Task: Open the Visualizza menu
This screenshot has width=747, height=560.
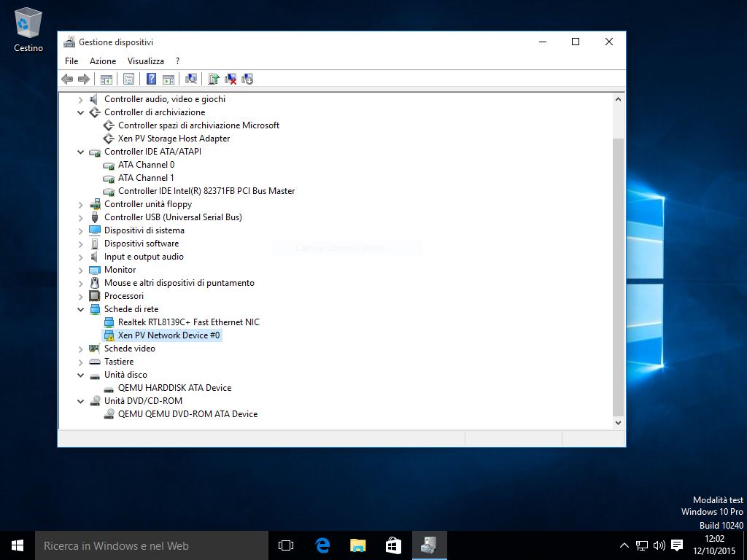Action: (145, 61)
